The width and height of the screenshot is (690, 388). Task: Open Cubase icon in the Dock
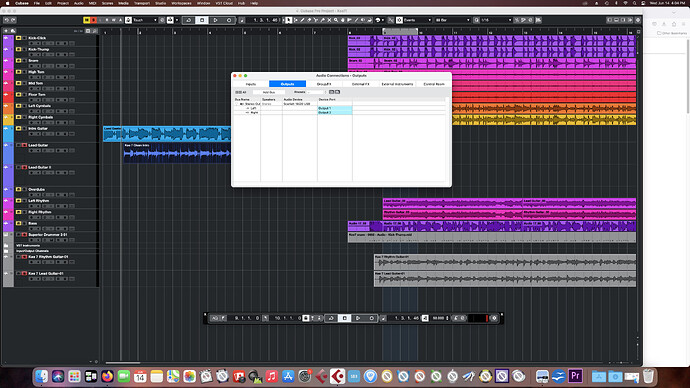[338, 376]
